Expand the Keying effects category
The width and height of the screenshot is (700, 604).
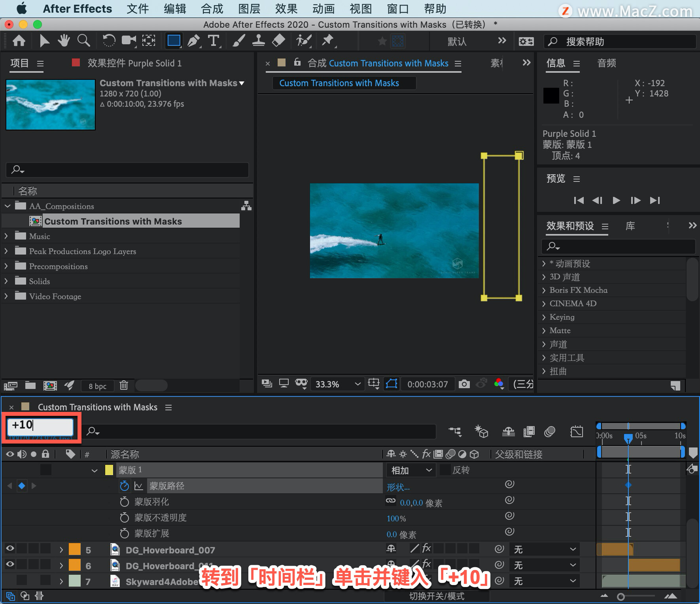click(544, 317)
